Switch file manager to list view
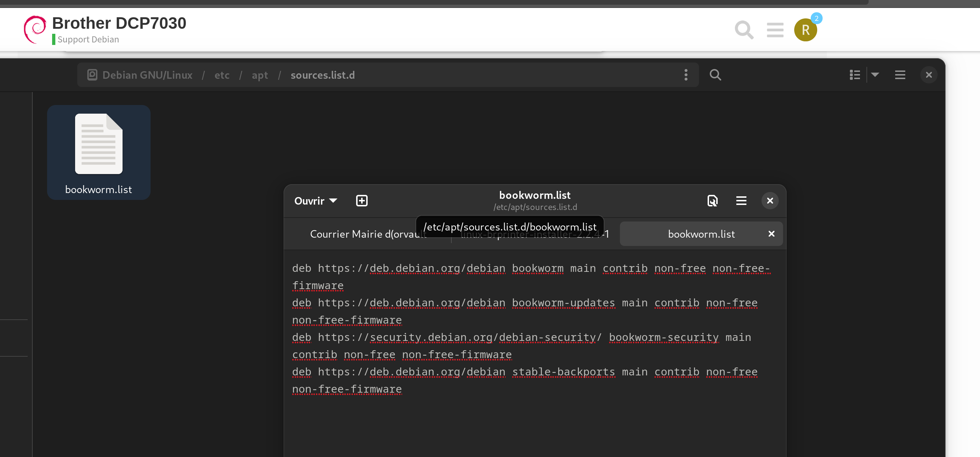The image size is (980, 457). (x=855, y=75)
